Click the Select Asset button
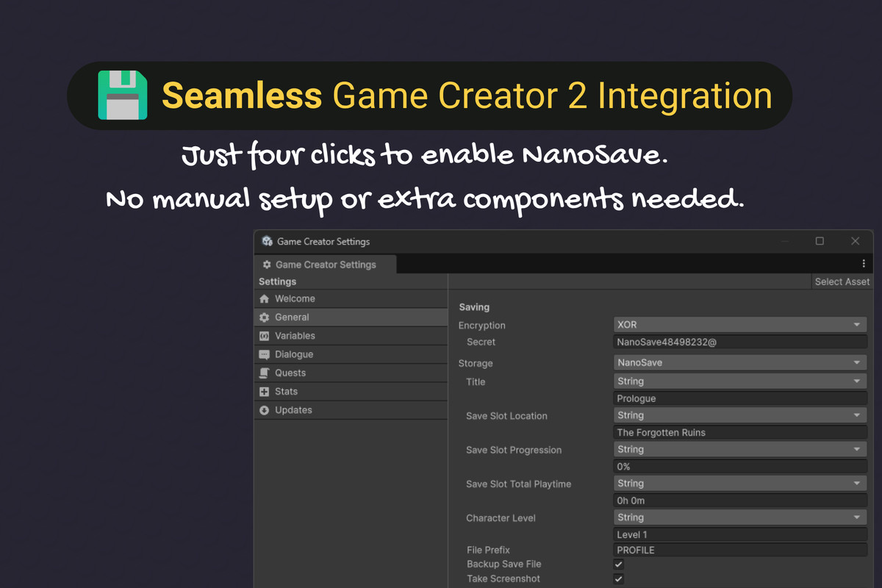The image size is (882, 588). [842, 281]
